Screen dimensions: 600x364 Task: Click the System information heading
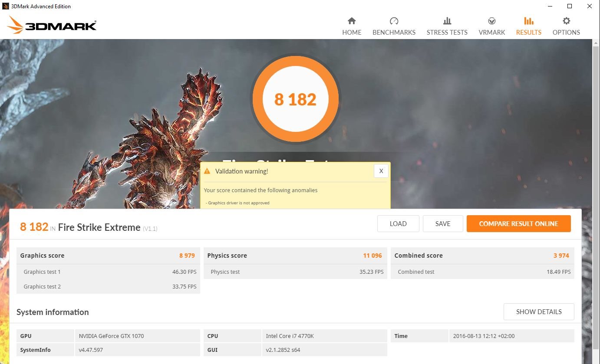53,312
